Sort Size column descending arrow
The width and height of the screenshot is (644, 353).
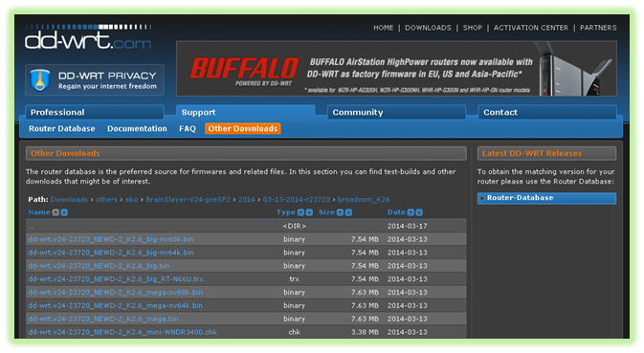tap(340, 212)
